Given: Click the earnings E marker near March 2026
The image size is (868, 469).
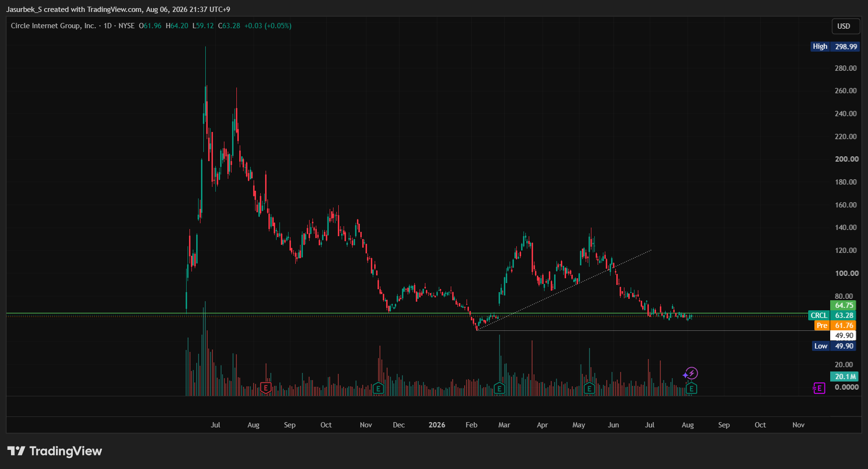Looking at the screenshot, I should [499, 388].
